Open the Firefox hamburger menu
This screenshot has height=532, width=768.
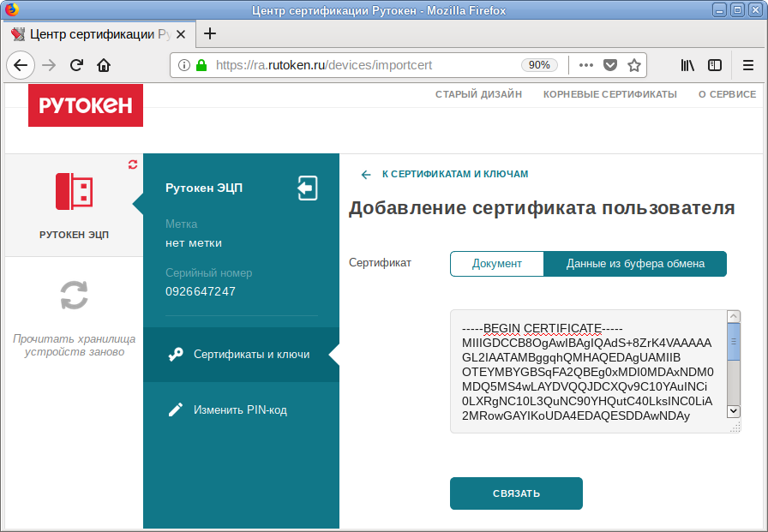[748, 65]
